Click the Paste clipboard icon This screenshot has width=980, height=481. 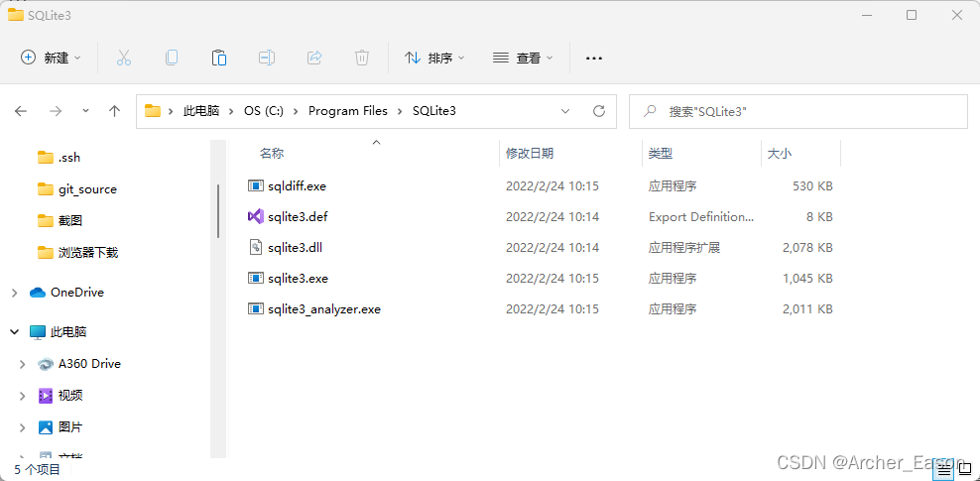click(219, 59)
